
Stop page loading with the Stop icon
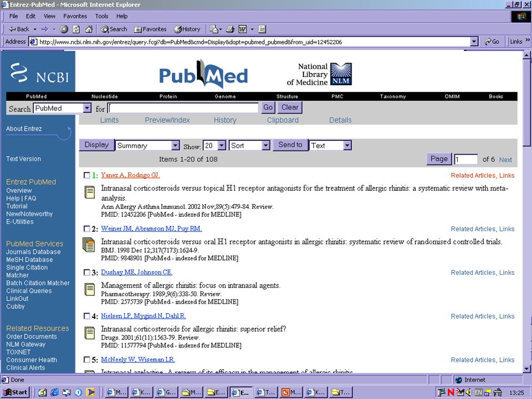(x=64, y=29)
